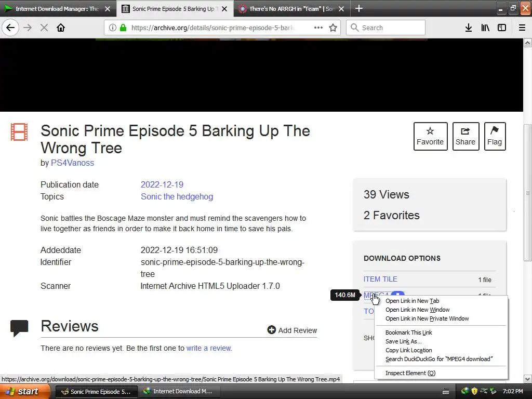Open the Firefox hamburger menu
This screenshot has height=399, width=532.
pyautogui.click(x=522, y=28)
